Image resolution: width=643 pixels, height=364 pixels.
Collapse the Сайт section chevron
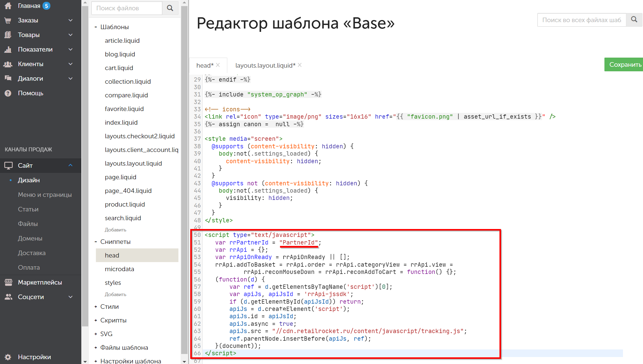pyautogui.click(x=70, y=166)
